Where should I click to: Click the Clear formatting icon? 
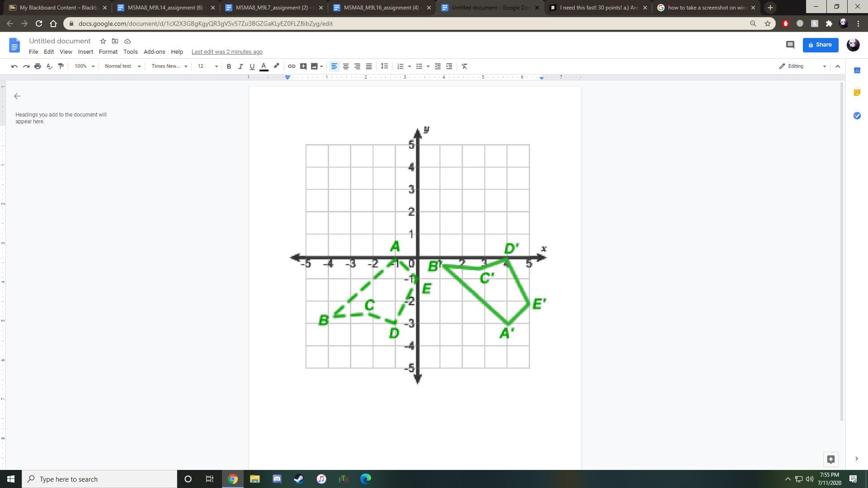tap(464, 66)
